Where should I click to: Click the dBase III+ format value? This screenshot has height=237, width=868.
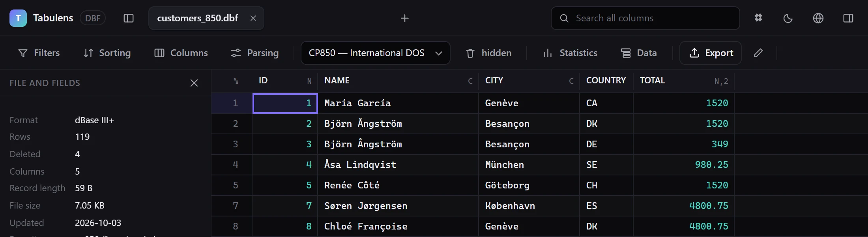pos(94,120)
